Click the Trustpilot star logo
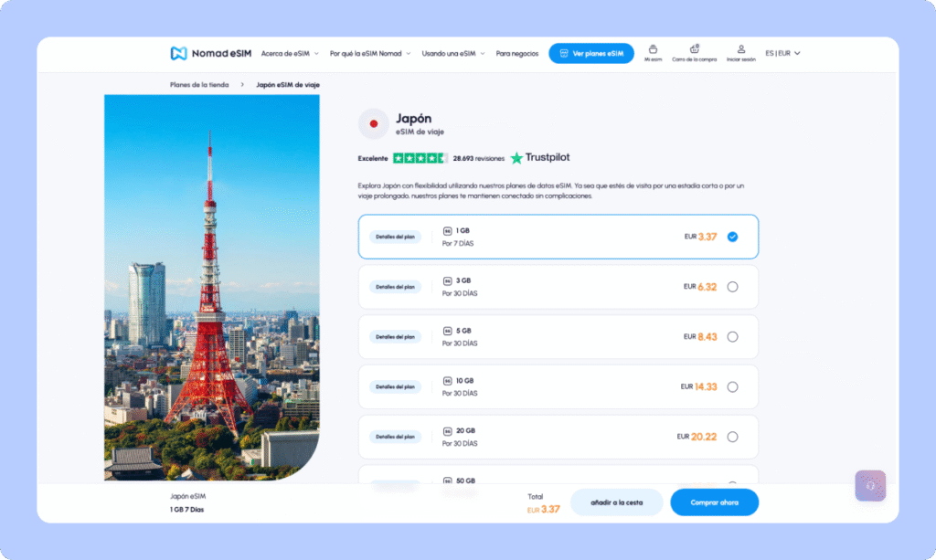The width and height of the screenshot is (936, 560). 517,158
